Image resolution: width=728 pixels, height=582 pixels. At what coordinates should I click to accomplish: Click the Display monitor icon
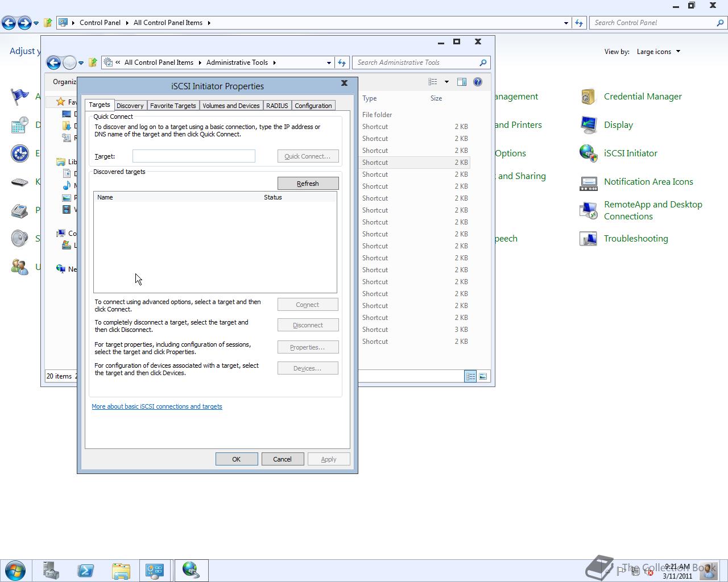point(588,125)
